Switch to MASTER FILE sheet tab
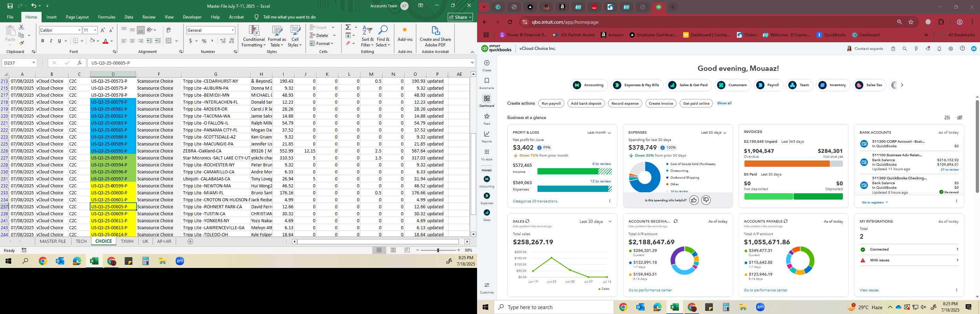Image resolution: width=980 pixels, height=314 pixels. 53,241
